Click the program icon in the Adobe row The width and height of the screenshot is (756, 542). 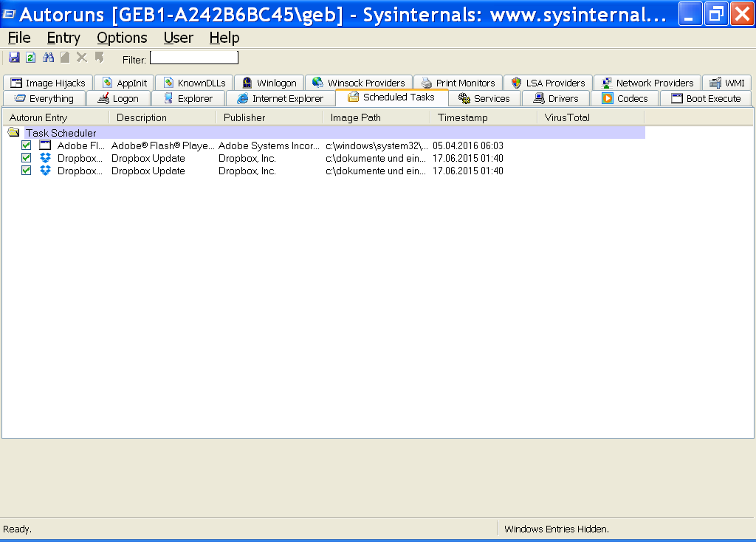pos(45,145)
